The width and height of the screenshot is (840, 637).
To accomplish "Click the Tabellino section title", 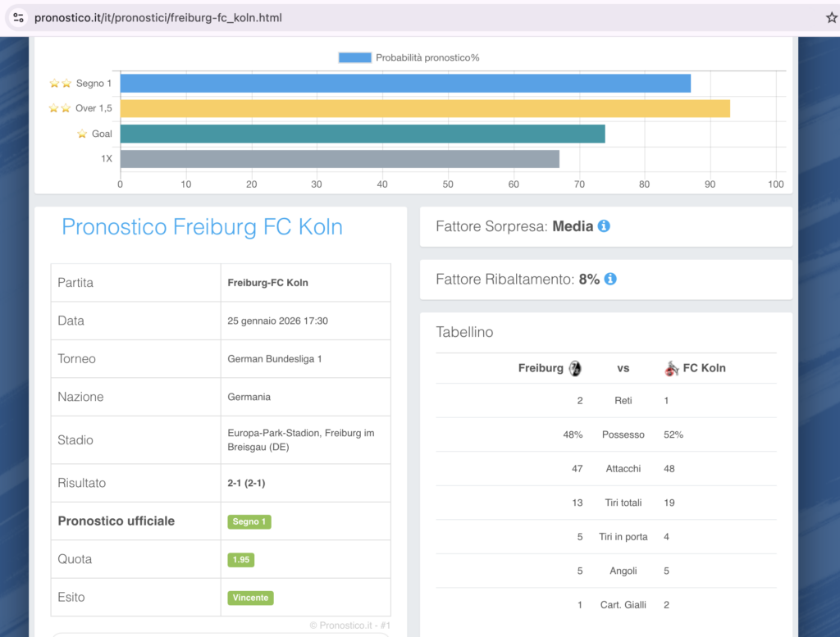I will pyautogui.click(x=464, y=332).
